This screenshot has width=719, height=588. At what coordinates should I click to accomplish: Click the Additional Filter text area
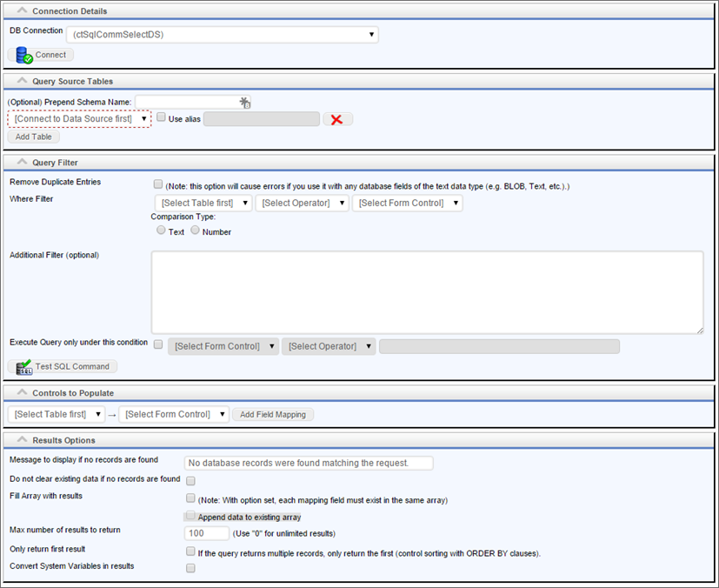point(427,291)
